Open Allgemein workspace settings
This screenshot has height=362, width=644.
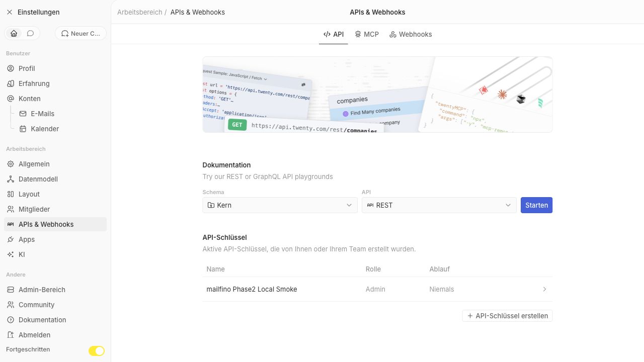55,164
